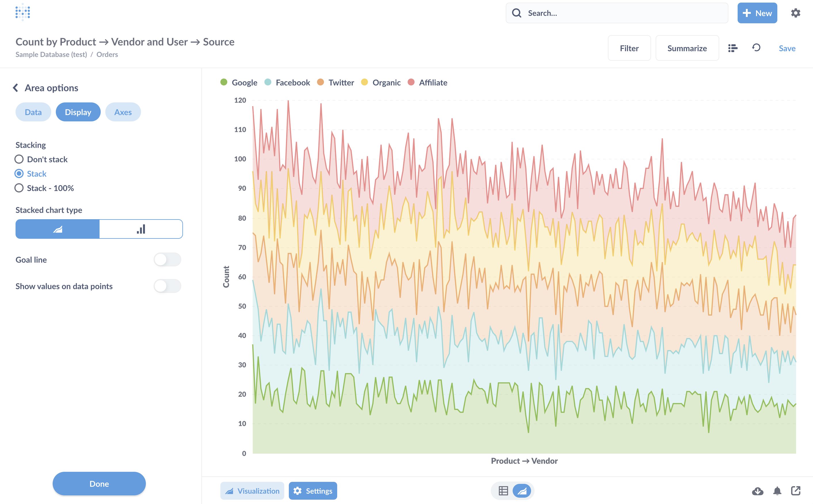Click the Twitter legend item
813x504 pixels.
335,82
